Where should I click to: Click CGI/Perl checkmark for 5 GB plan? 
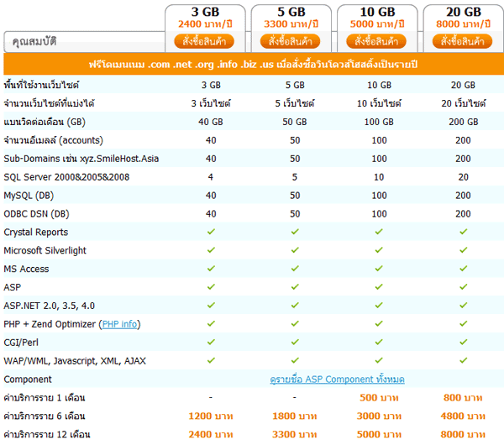point(295,342)
